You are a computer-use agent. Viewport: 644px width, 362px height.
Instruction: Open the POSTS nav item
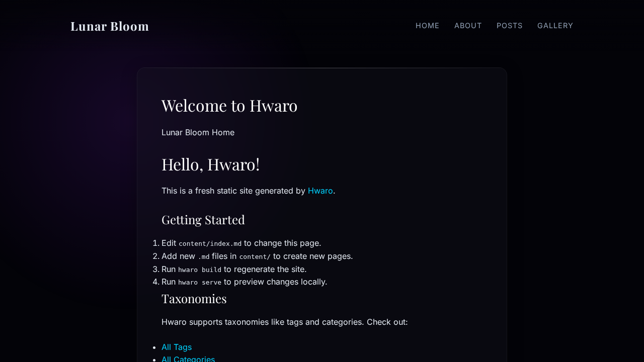[x=510, y=26]
